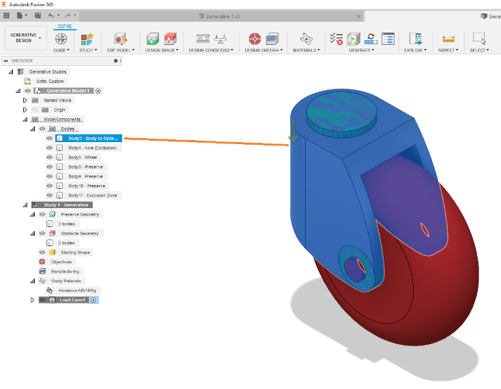Expand the Origin folder
501x389 pixels.
coord(25,110)
